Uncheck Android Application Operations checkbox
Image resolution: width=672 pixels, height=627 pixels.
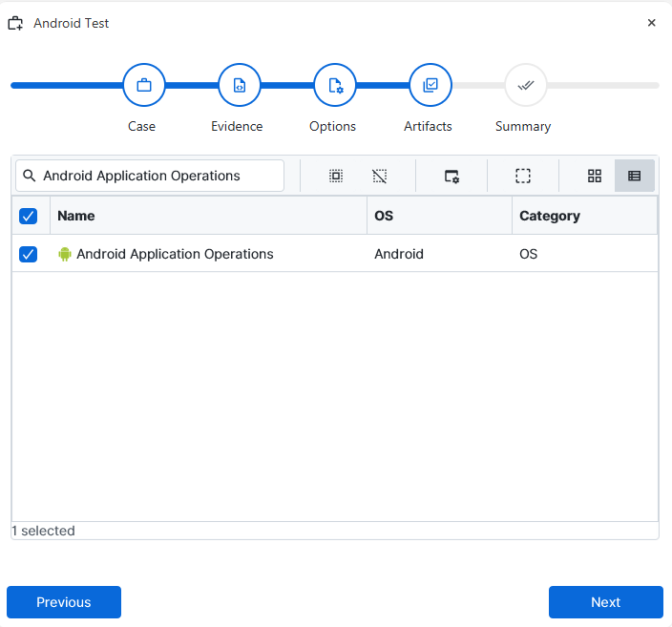pos(29,254)
